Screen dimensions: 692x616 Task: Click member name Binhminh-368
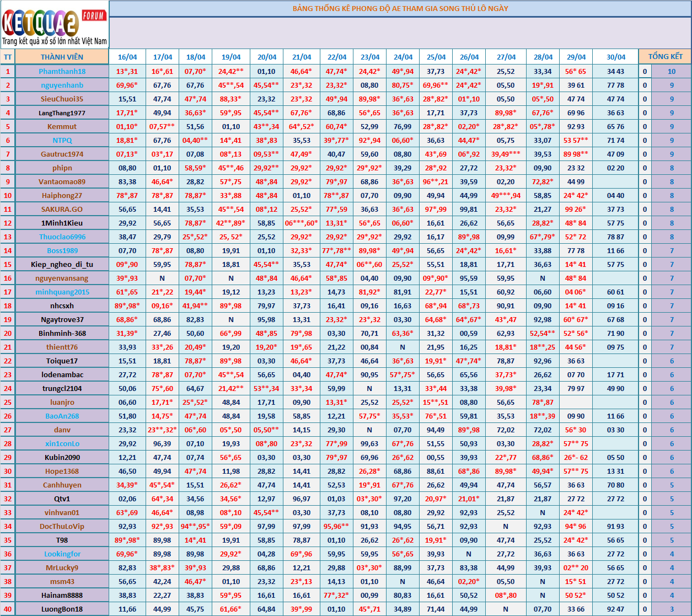point(62,333)
